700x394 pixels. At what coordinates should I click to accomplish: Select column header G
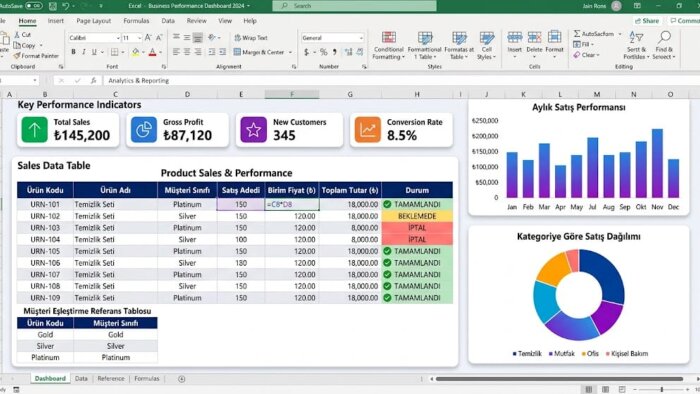coord(350,94)
